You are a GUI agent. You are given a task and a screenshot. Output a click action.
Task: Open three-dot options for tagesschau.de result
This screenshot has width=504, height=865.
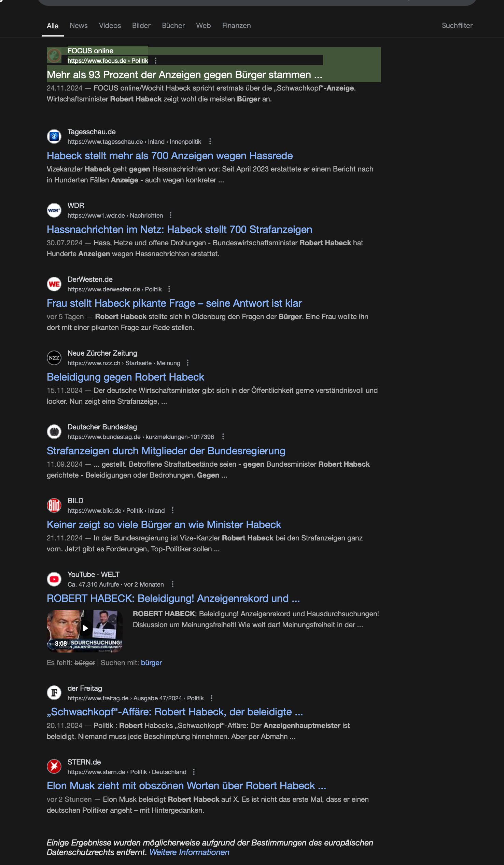click(x=210, y=141)
